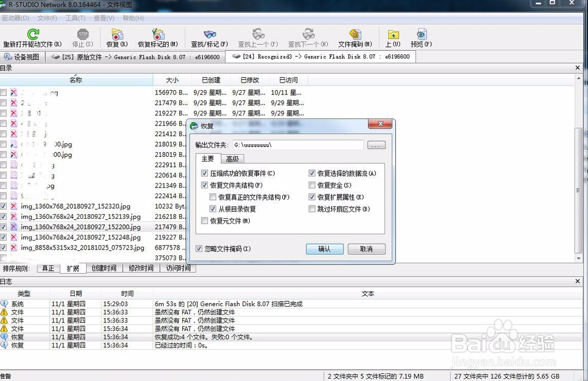Image resolution: width=588 pixels, height=381 pixels.
Task: Toggle 压缩成功的恢复事件 checkbox
Action: coord(204,173)
